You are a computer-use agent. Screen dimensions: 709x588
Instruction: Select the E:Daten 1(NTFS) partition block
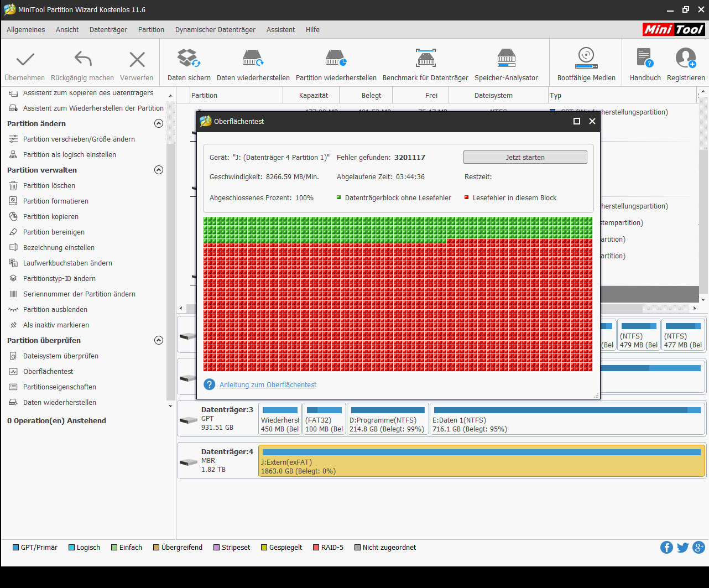pos(567,419)
